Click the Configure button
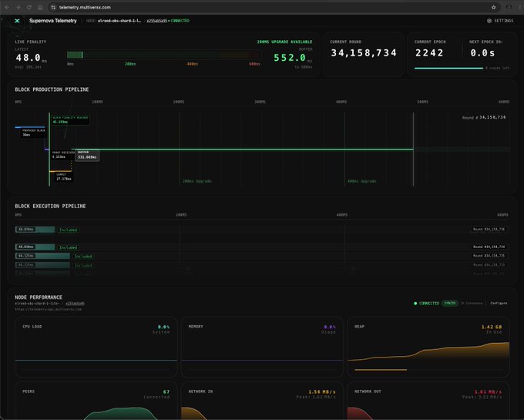 click(499, 303)
